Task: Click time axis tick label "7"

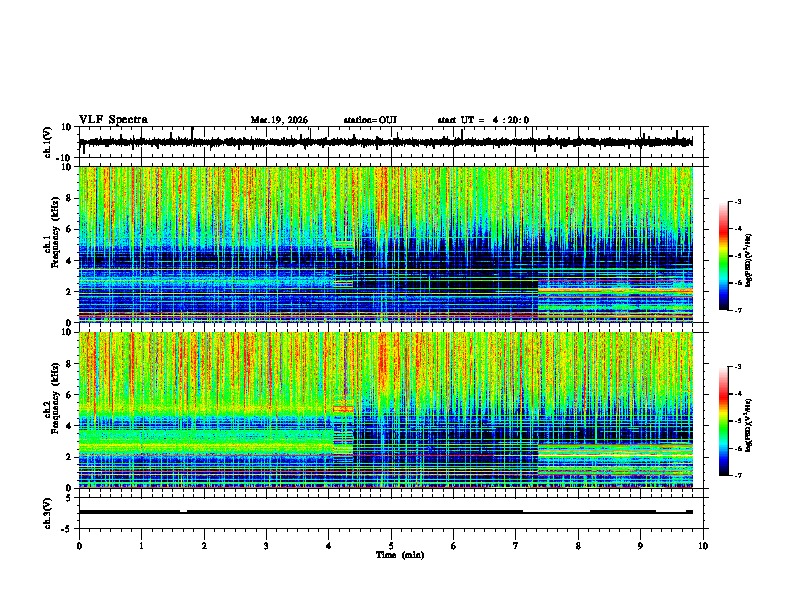Action: [516, 546]
